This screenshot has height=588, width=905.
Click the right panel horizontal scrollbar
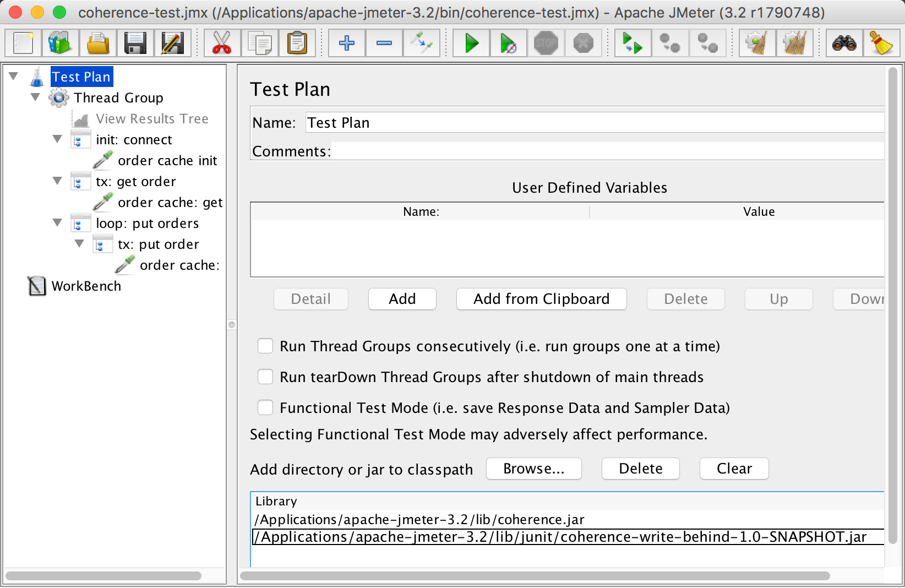535,576
